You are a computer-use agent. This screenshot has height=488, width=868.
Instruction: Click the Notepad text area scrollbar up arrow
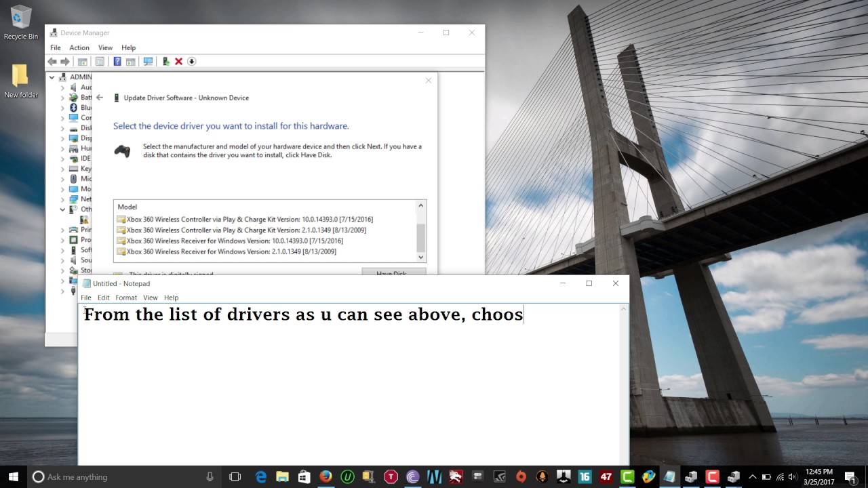pyautogui.click(x=624, y=309)
